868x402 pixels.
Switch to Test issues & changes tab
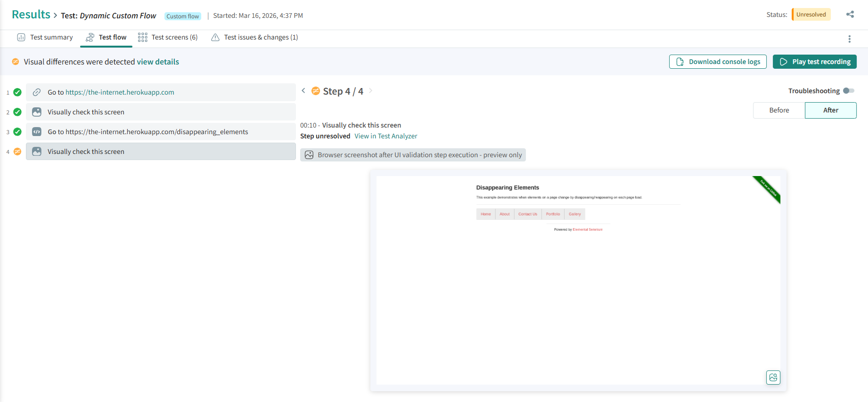[x=254, y=37]
